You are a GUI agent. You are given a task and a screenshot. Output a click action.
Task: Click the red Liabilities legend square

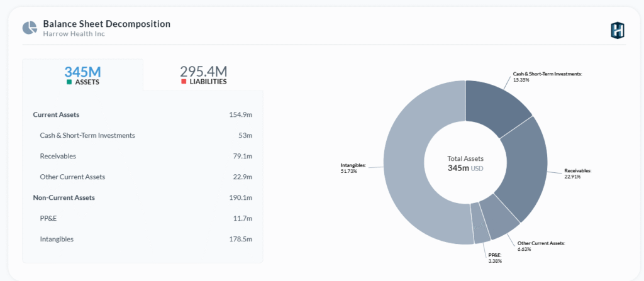(x=184, y=82)
